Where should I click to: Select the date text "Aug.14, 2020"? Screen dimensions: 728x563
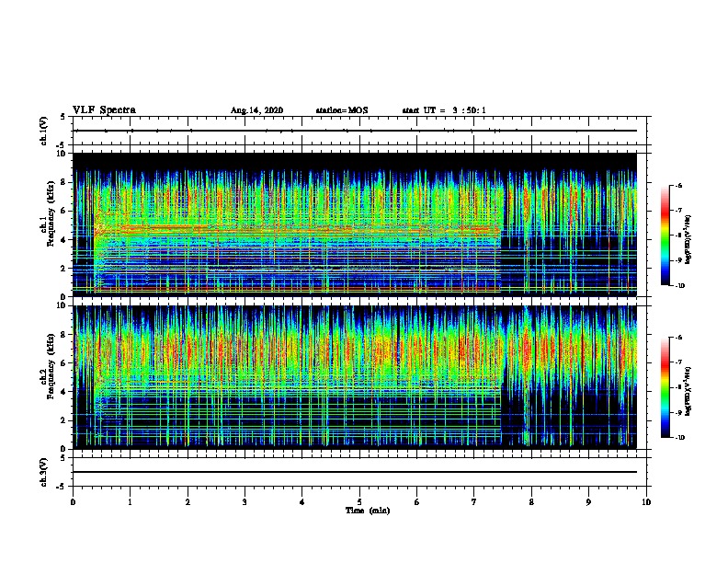pos(256,110)
